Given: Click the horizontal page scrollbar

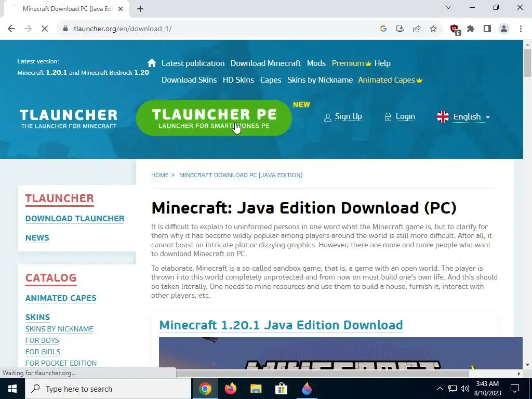Looking at the screenshot, I should [322, 374].
